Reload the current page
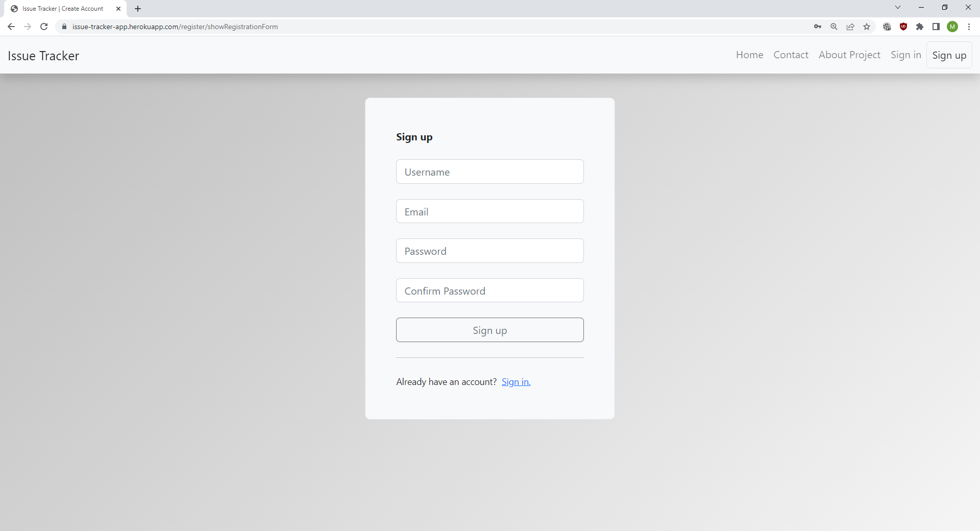This screenshot has height=531, width=980. point(44,27)
